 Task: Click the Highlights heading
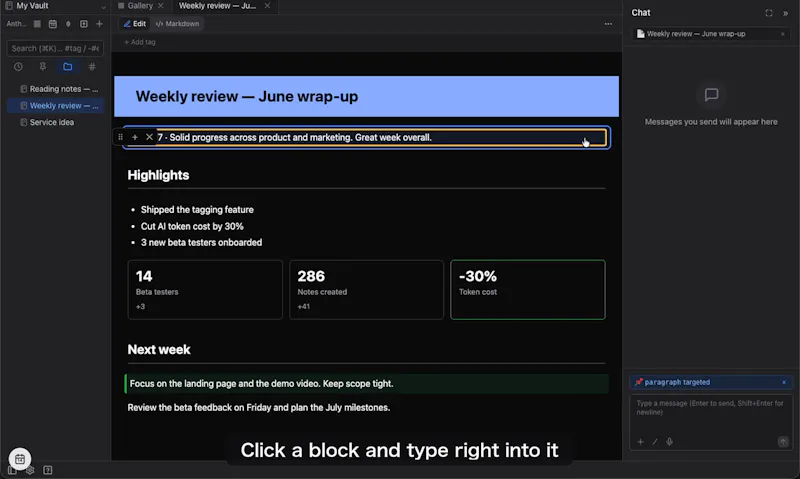point(158,175)
